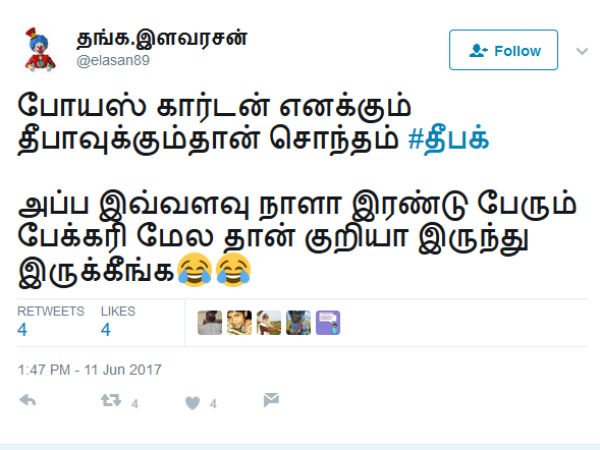Click the retweet icon
Viewport: 600px width, 450px height.
(x=111, y=400)
